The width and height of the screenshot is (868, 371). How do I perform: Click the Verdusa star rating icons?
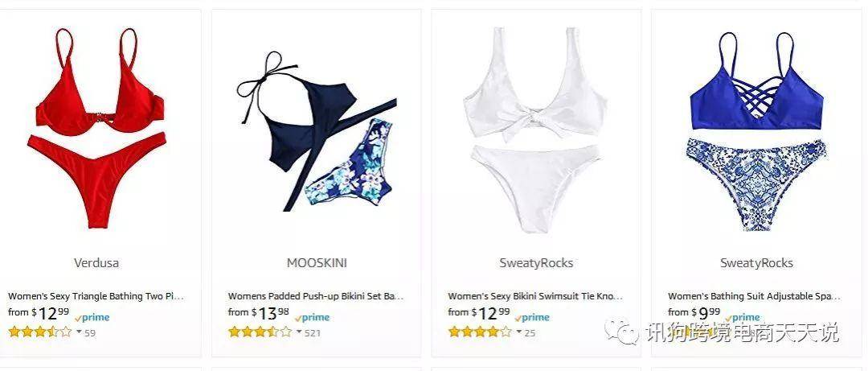point(40,332)
